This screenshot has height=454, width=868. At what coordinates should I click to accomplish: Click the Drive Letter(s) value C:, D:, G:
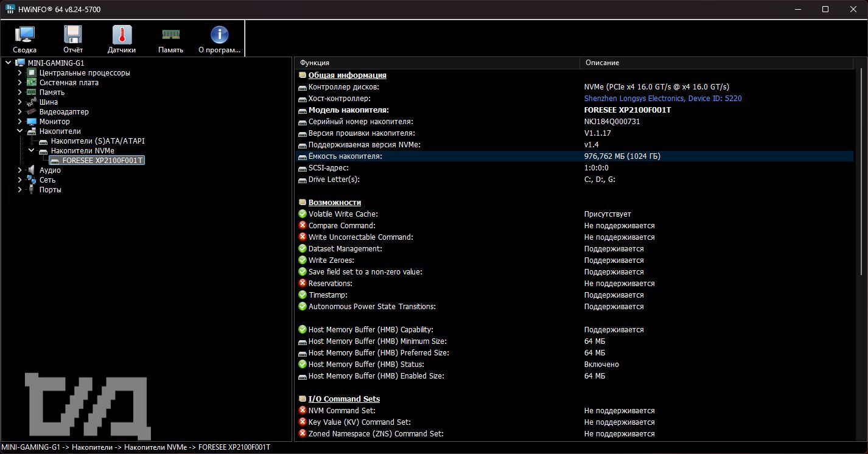click(600, 180)
